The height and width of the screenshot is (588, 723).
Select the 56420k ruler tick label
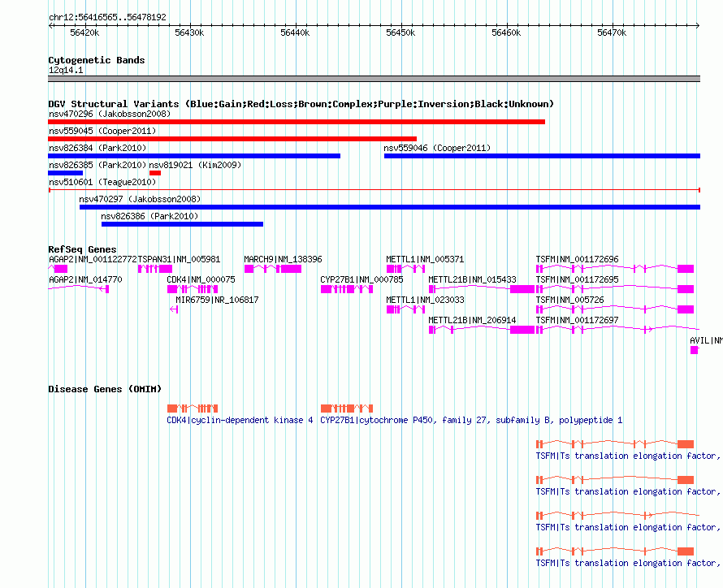tap(84, 32)
